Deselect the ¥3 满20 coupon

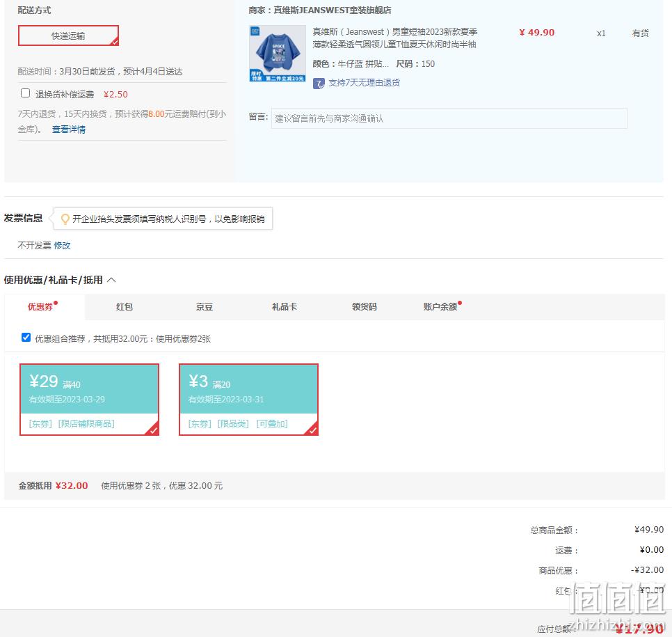(248, 400)
